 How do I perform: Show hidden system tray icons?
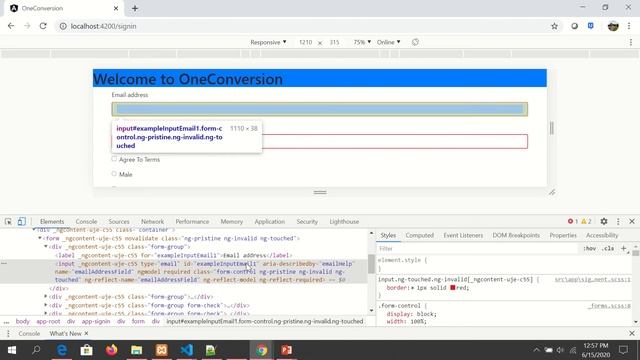(536, 350)
